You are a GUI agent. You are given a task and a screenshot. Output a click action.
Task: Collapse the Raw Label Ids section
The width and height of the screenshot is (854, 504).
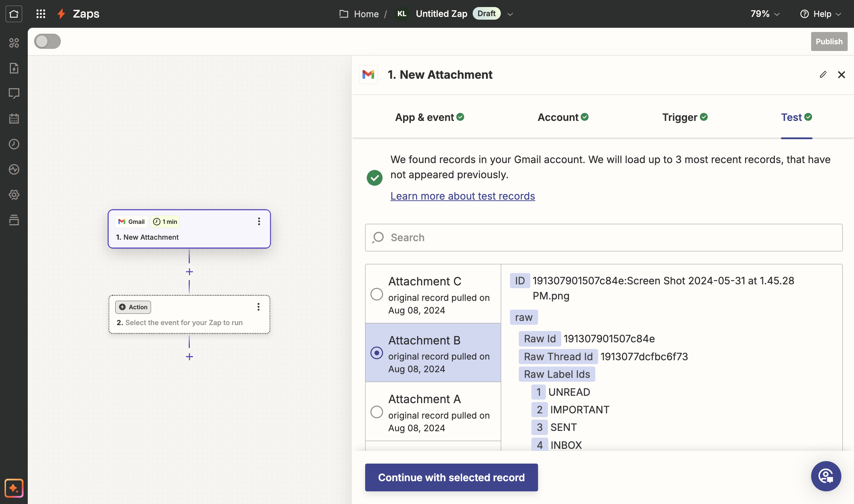coord(557,374)
